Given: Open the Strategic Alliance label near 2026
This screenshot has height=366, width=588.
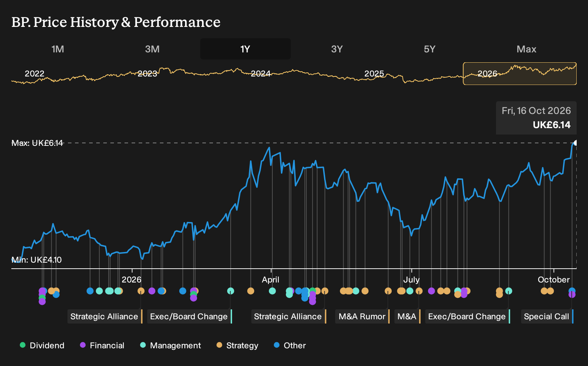Looking at the screenshot, I should tap(105, 316).
